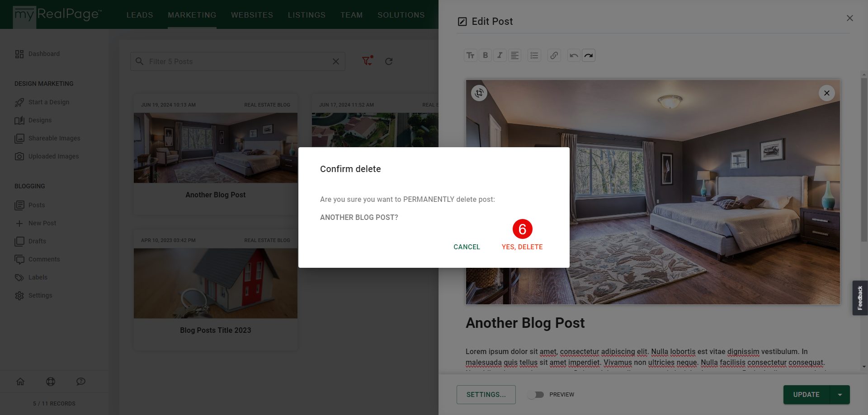The image size is (868, 415).
Task: Open the Another Blog Post card thumbnail
Action: tap(216, 148)
